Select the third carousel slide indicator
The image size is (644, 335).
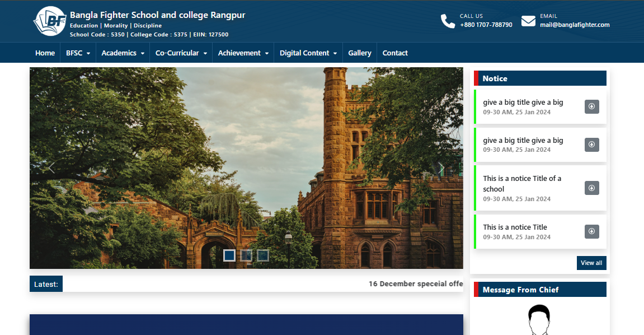click(263, 255)
